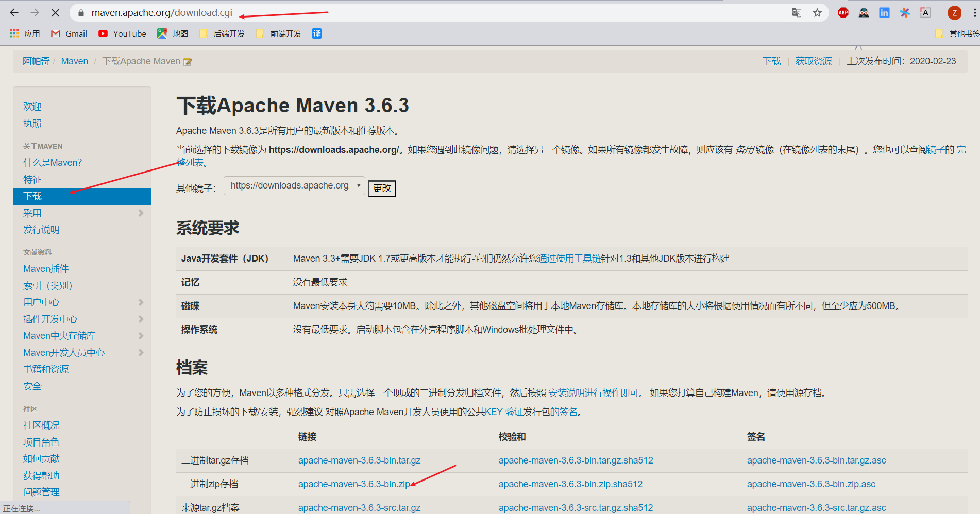980x514 pixels.
Task: Click the Maven breadcrumb link
Action: click(75, 61)
